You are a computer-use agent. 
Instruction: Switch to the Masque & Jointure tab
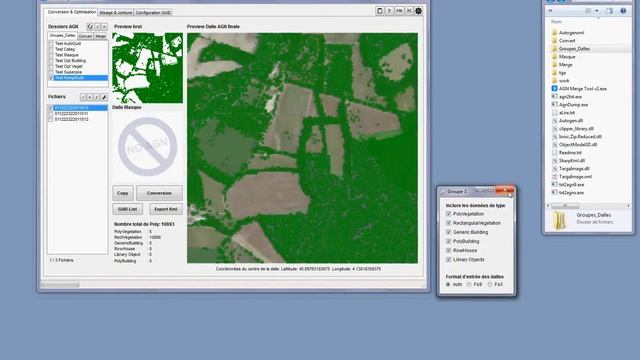pyautogui.click(x=116, y=13)
